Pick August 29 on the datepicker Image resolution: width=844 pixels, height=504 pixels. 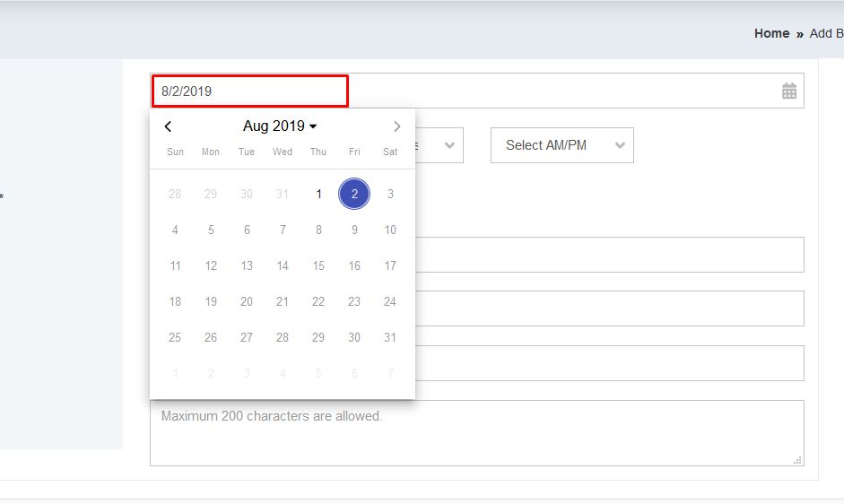(318, 337)
